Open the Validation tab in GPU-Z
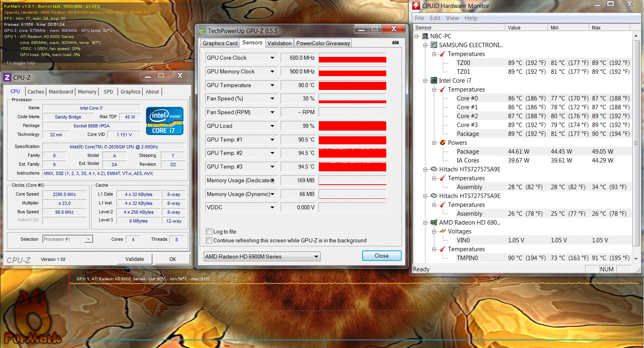The image size is (644, 348). (x=279, y=43)
